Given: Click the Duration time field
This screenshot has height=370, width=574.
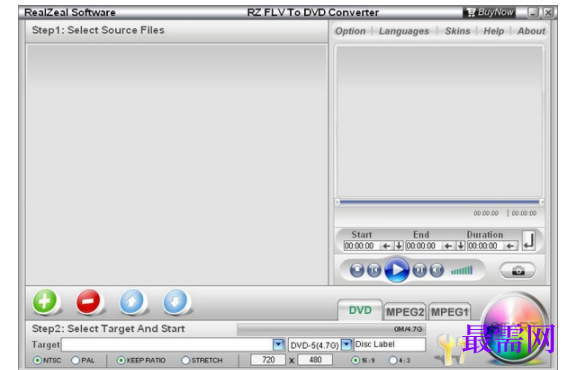Looking at the screenshot, I should [x=486, y=246].
